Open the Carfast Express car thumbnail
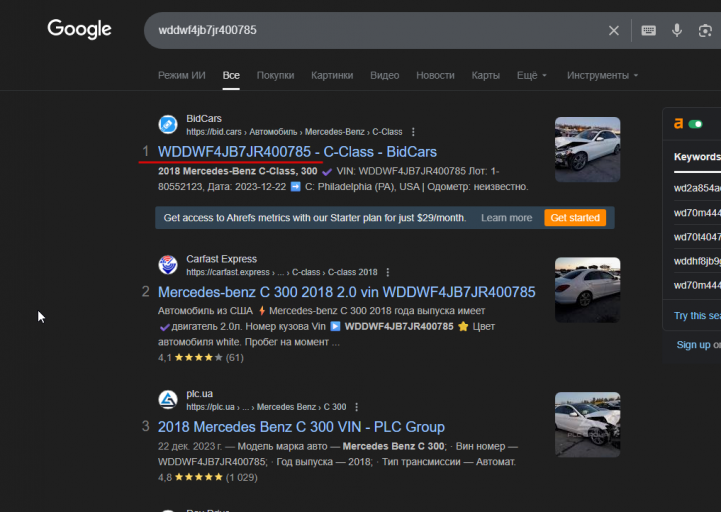Image resolution: width=721 pixels, height=512 pixels. pyautogui.click(x=587, y=290)
